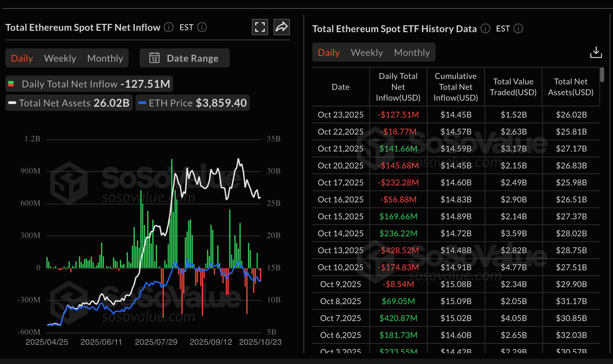Open the Date Range picker
This screenshot has width=613, height=364.
pos(185,58)
